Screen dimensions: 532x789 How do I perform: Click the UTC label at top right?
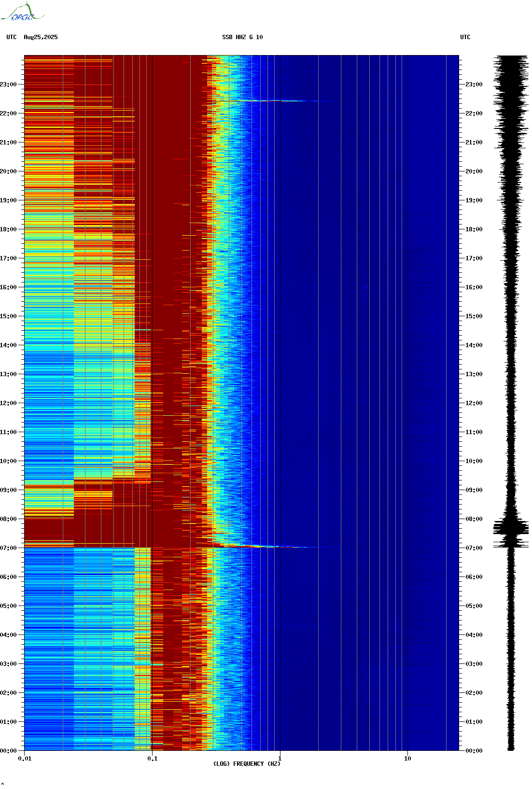click(x=465, y=37)
